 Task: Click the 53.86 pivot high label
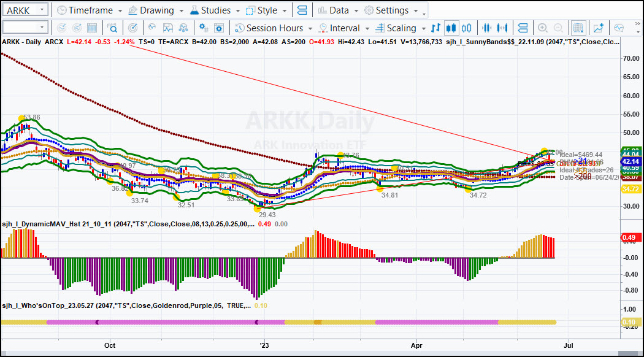pos(32,117)
